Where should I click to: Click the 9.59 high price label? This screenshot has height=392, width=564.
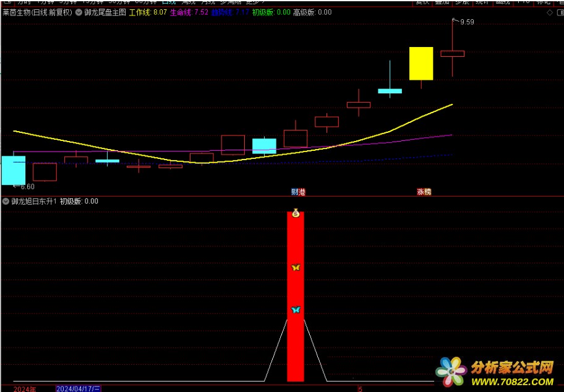coord(468,22)
